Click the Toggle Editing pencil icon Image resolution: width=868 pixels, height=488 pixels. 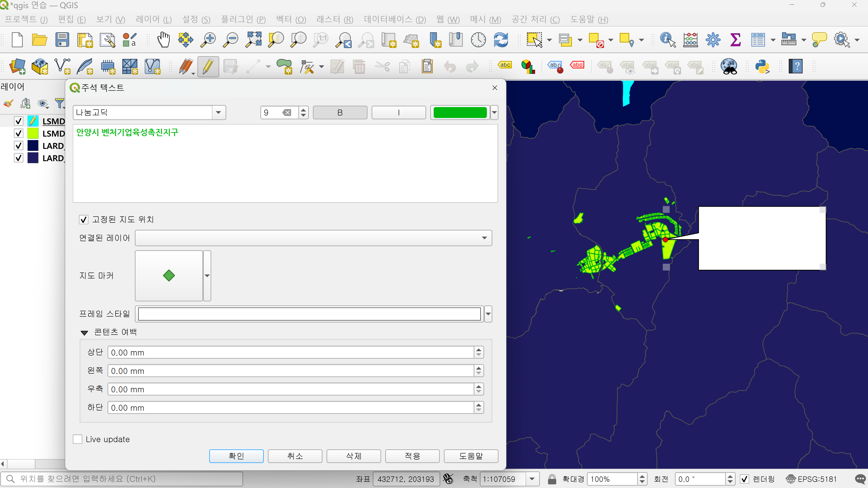[208, 66]
